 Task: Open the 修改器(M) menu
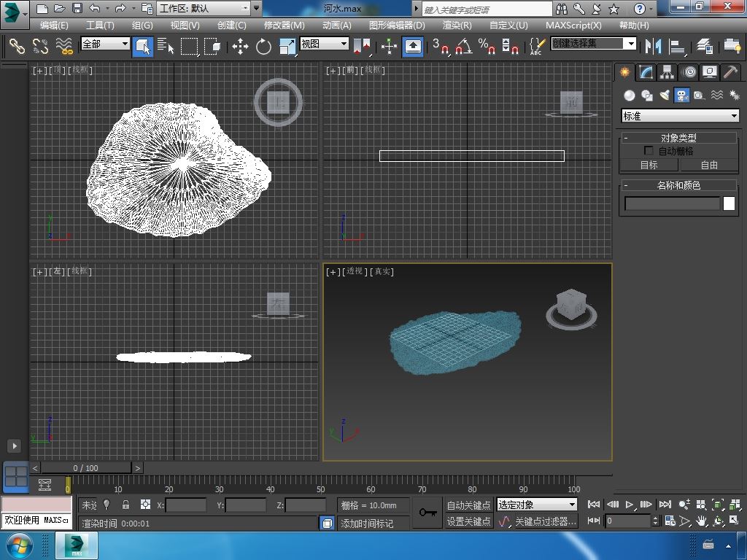click(x=284, y=25)
